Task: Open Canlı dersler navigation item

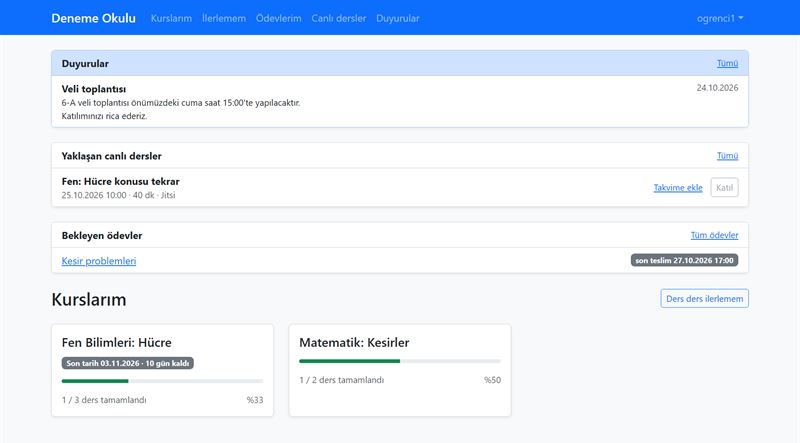Action: click(x=339, y=18)
